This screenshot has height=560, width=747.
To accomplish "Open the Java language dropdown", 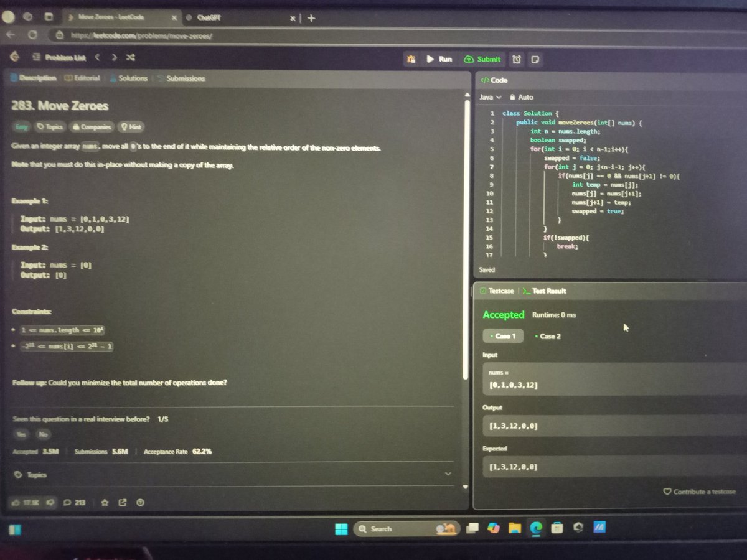I will click(x=489, y=97).
